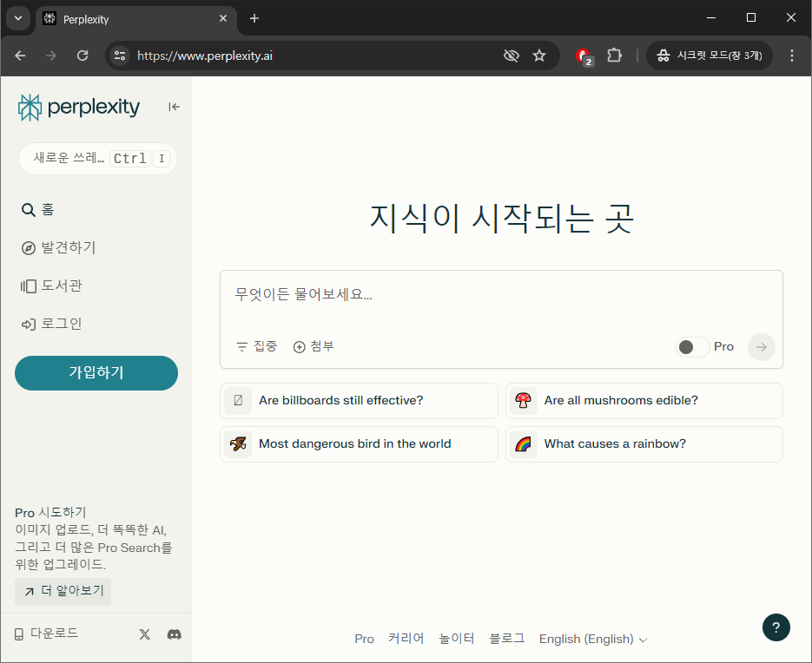812x663 pixels.
Task: Click the crossed-eye tracking protection icon
Action: (512, 56)
